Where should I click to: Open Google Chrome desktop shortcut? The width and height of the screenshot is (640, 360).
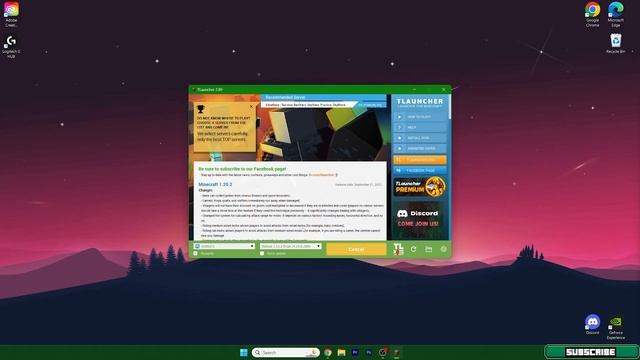coord(592,15)
